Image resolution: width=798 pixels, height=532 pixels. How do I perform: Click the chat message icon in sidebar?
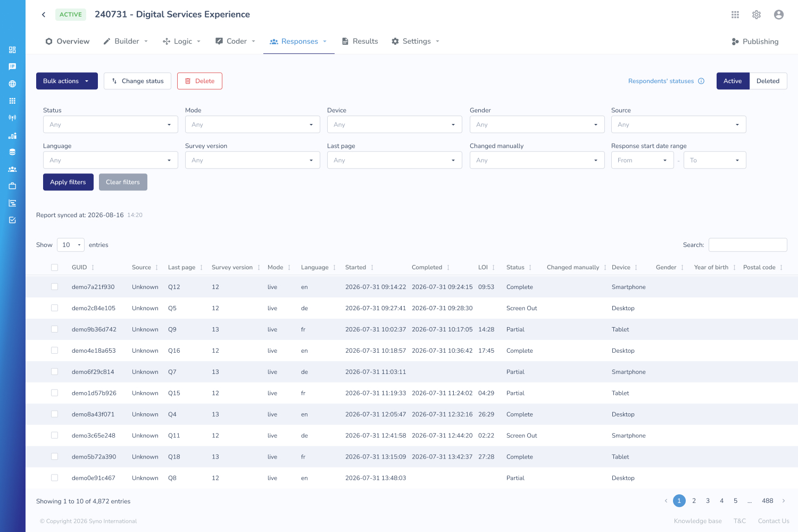tap(12, 67)
